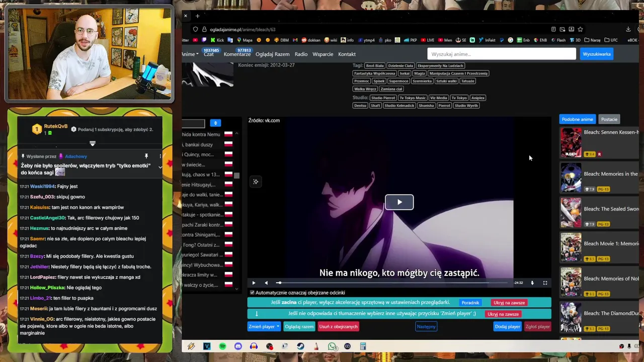Open the 'Mapa' bookmark
This screenshot has width=644, height=362.
point(244,40)
